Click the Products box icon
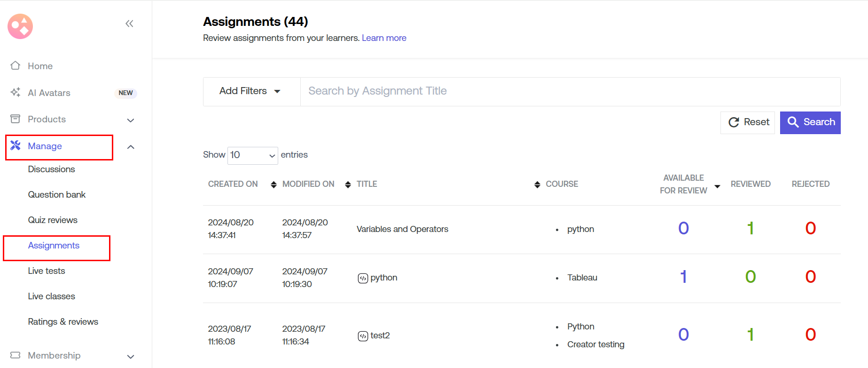 click(x=16, y=119)
